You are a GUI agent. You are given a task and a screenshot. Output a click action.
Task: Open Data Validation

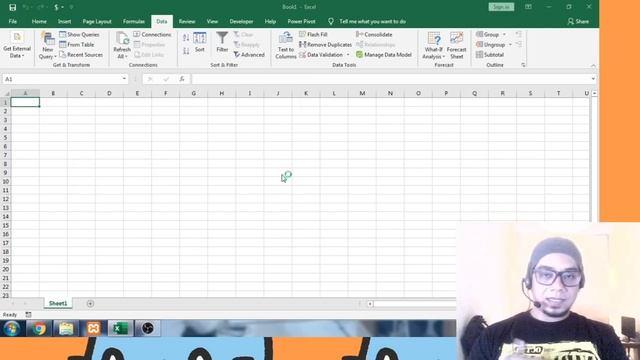[321, 55]
